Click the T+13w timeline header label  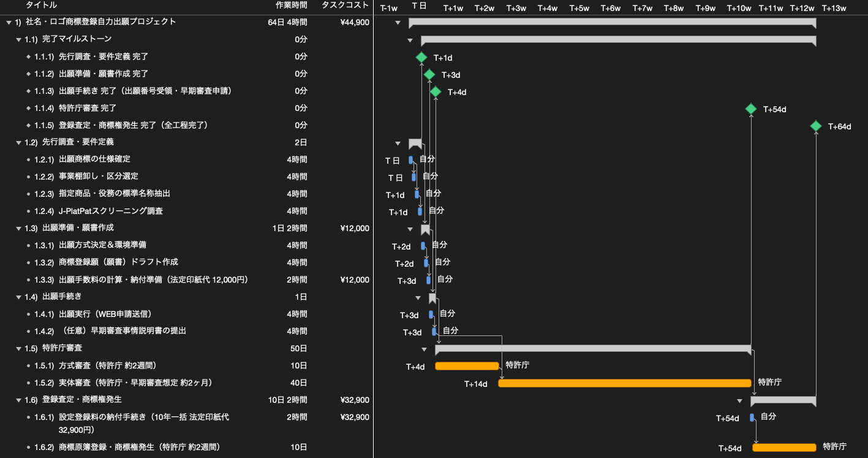[x=834, y=8]
